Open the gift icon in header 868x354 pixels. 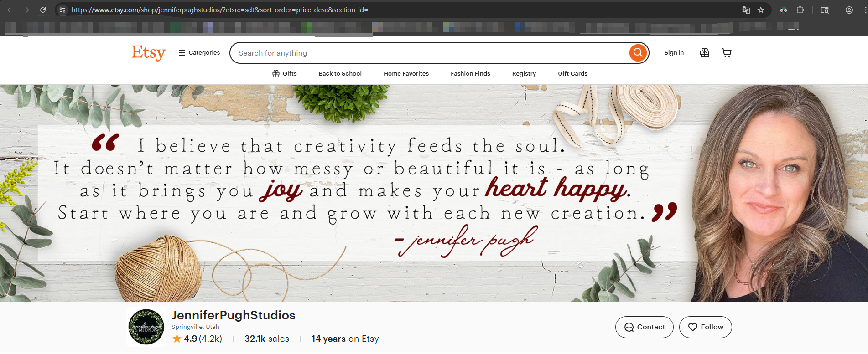pyautogui.click(x=705, y=53)
